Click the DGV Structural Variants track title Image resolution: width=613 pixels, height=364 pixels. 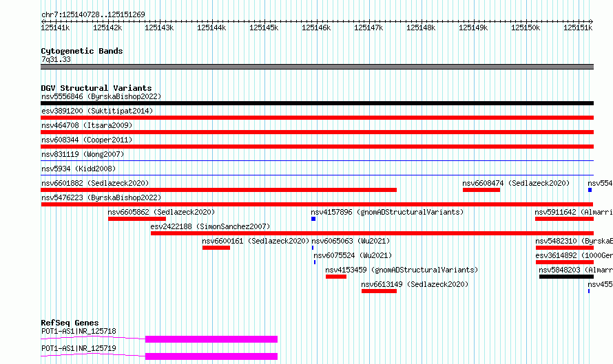coord(96,88)
